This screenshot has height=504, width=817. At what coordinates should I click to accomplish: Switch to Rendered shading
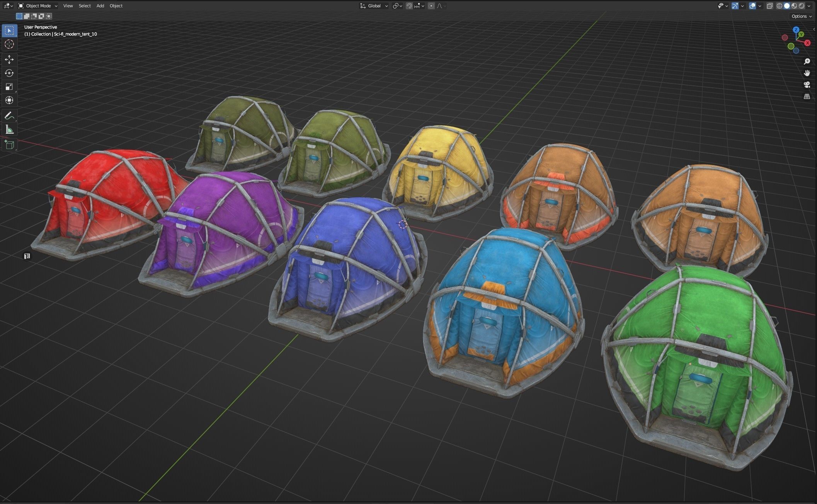(x=801, y=6)
